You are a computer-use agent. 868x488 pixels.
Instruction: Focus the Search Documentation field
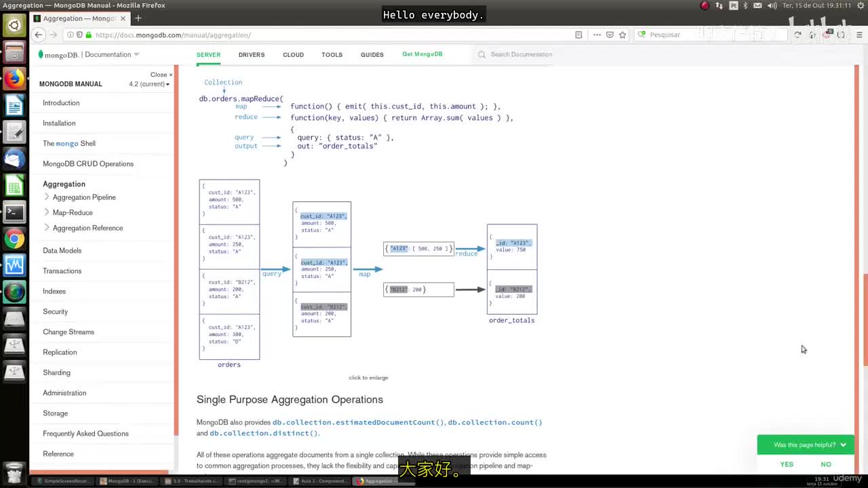pyautogui.click(x=521, y=54)
